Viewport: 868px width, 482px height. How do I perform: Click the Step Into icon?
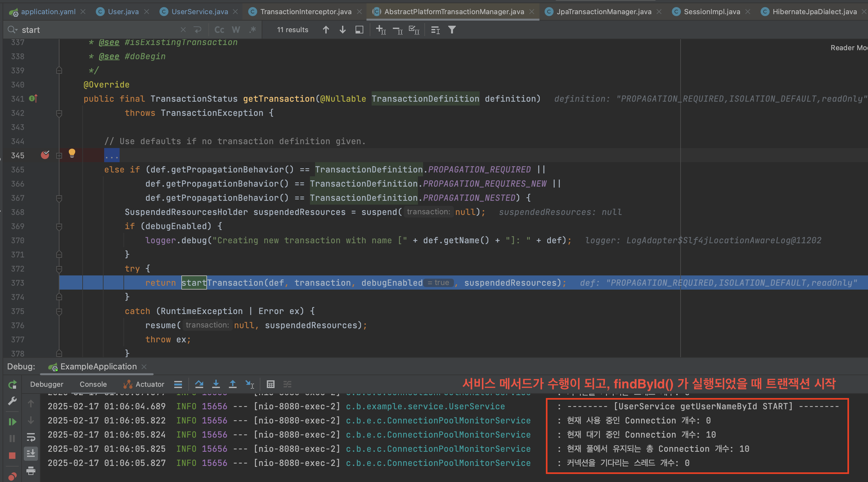(x=216, y=384)
